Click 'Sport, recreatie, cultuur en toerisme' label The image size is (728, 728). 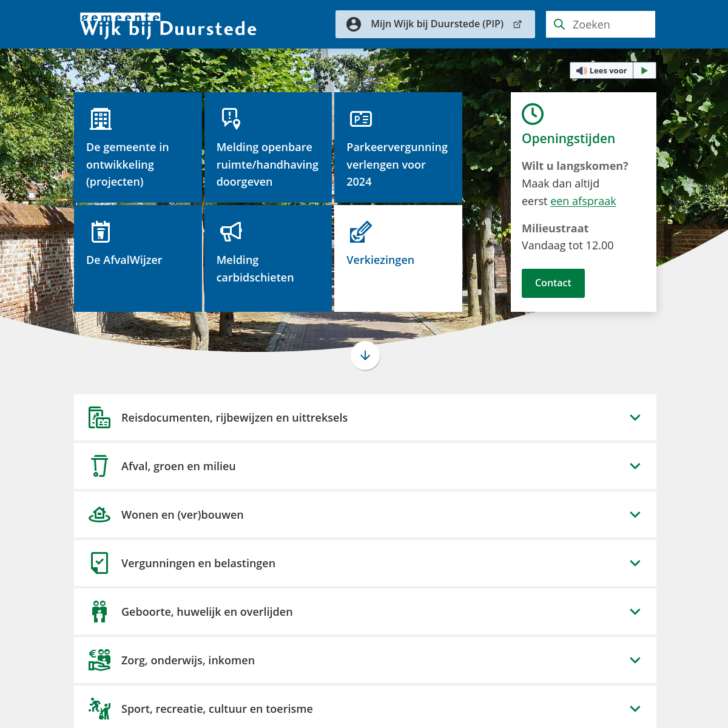217,709
